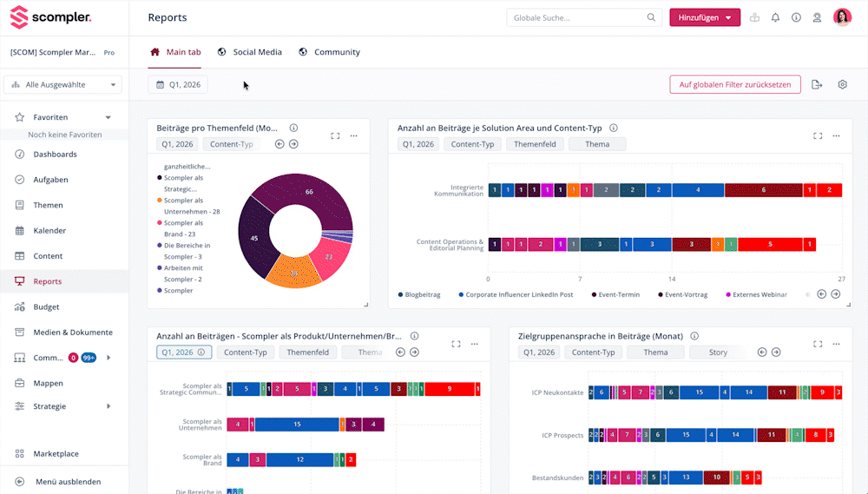Expand Beiträge pro Themenfeld chart to fullscreen
This screenshot has width=868, height=494.
pyautogui.click(x=335, y=135)
